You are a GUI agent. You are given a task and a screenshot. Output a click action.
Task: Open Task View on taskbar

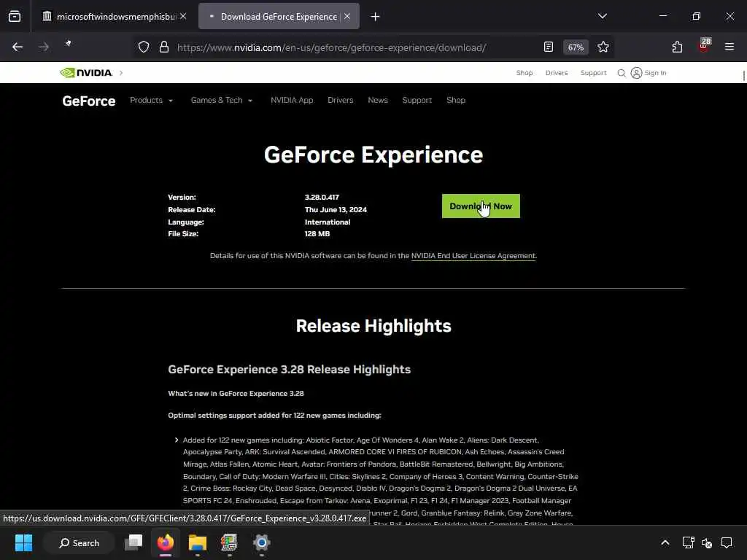(133, 542)
